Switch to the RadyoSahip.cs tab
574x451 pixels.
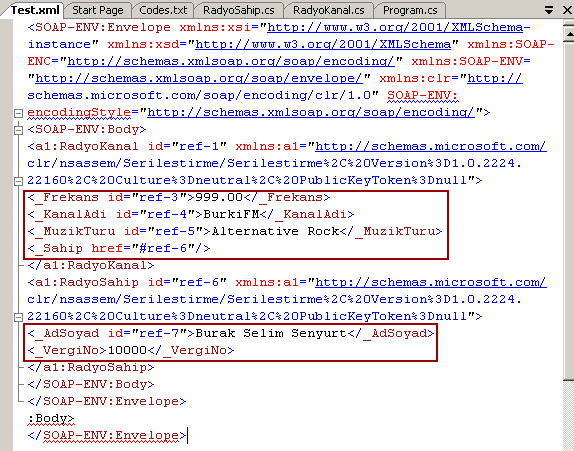(239, 10)
